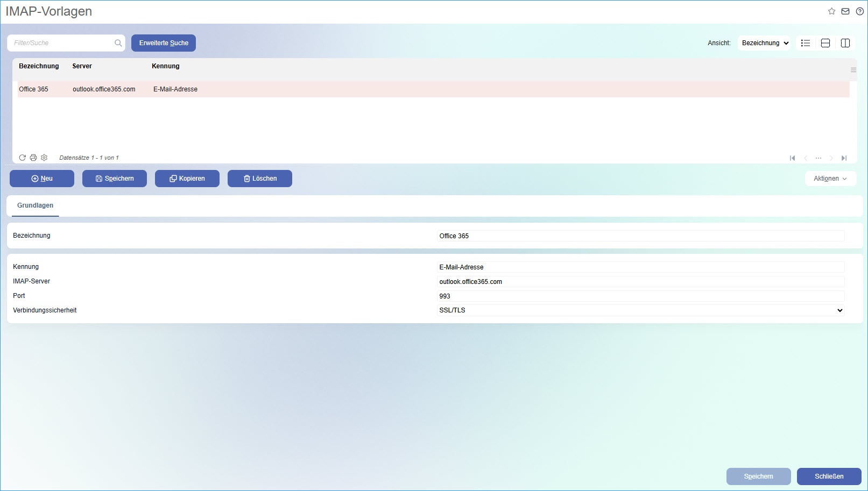Refresh the records list
Viewport: 868px width, 491px height.
[23, 158]
